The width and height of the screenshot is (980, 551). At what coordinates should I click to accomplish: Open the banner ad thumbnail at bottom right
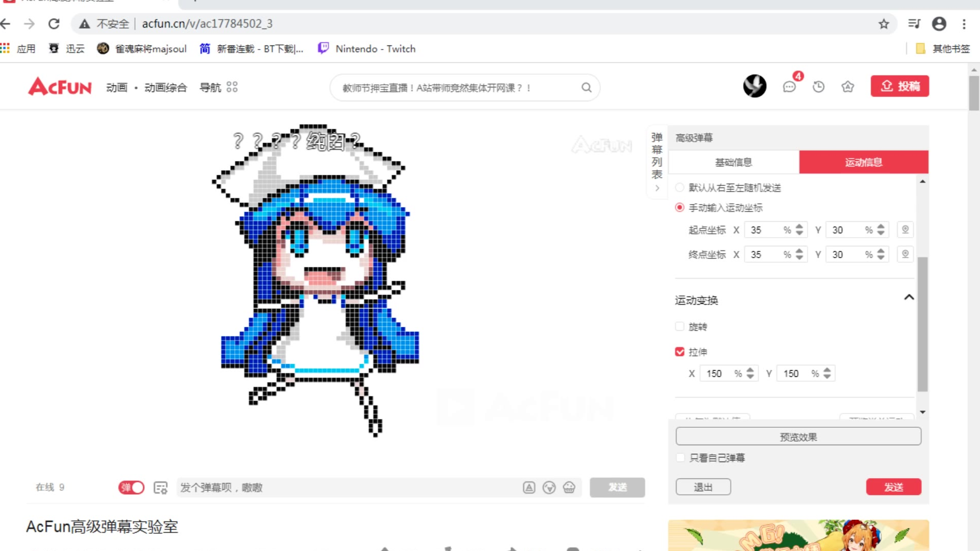(x=798, y=535)
